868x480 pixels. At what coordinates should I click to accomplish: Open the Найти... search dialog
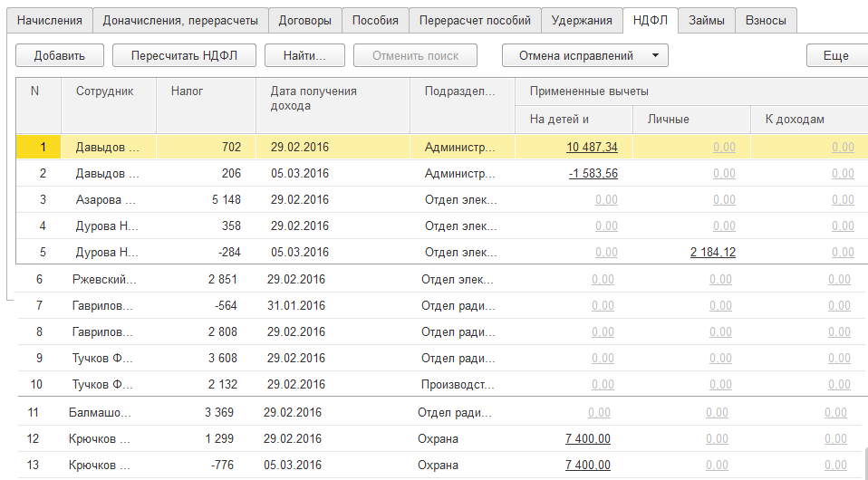point(304,55)
